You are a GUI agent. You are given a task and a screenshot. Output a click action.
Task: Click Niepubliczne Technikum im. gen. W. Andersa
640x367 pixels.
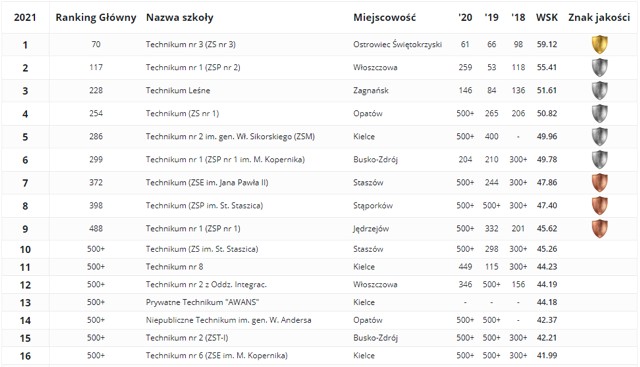(x=229, y=320)
